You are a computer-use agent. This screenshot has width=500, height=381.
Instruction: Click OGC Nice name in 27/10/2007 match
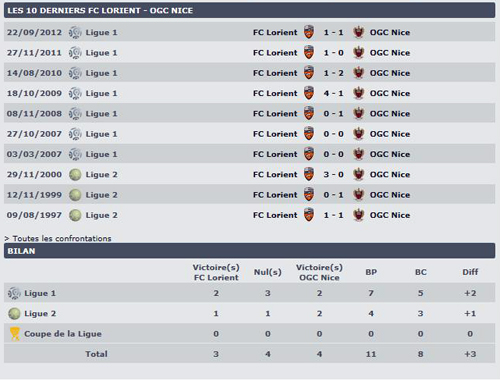coord(390,134)
